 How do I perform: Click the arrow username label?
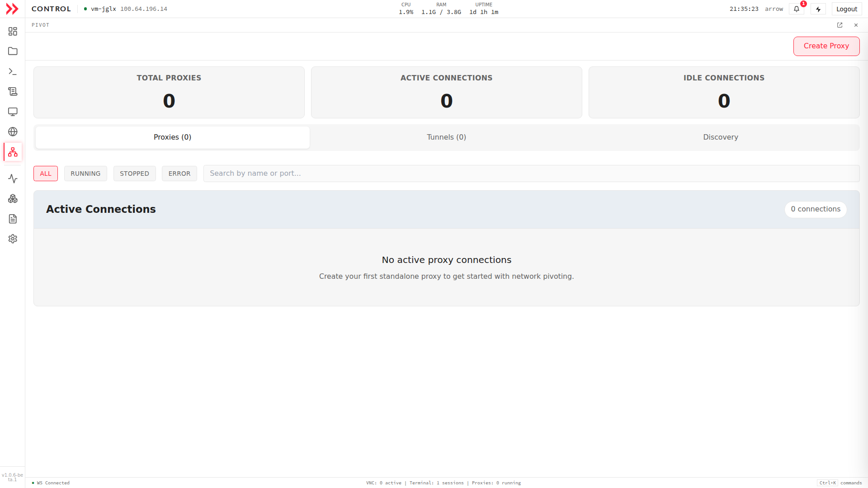point(774,9)
